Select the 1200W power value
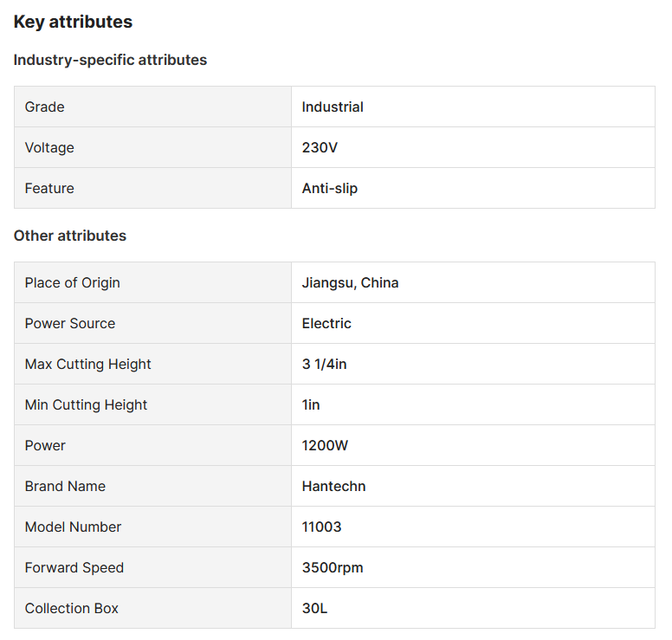Image resolution: width=672 pixels, height=640 pixels. pos(323,446)
